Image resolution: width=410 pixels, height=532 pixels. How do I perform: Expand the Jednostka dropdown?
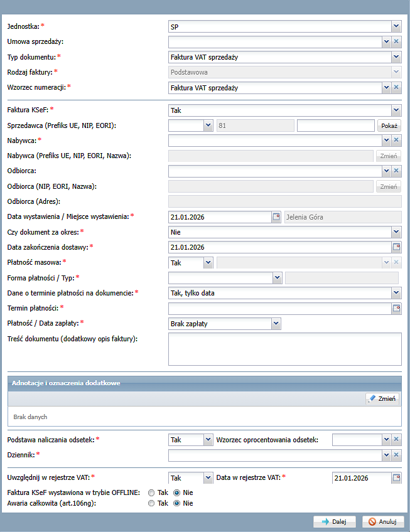pyautogui.click(x=396, y=26)
